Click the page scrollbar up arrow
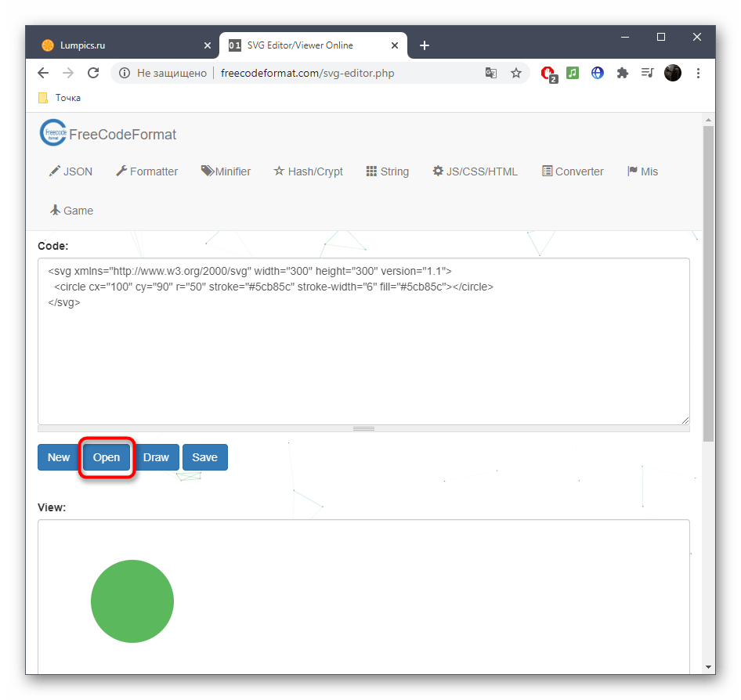The image size is (741, 700). tap(708, 120)
